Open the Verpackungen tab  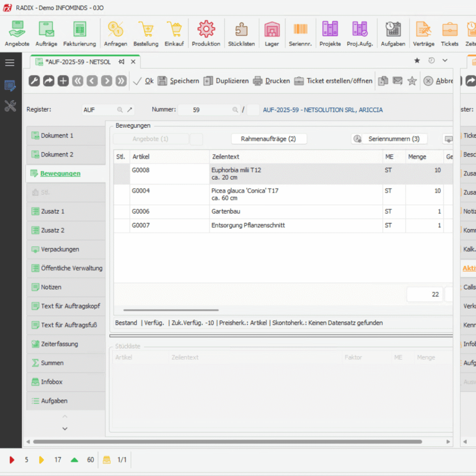click(x=66, y=249)
